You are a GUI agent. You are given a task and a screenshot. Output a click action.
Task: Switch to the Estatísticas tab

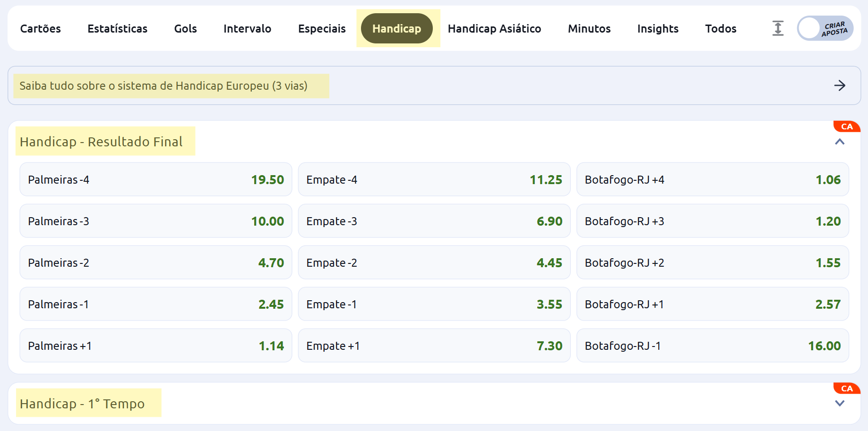point(118,29)
